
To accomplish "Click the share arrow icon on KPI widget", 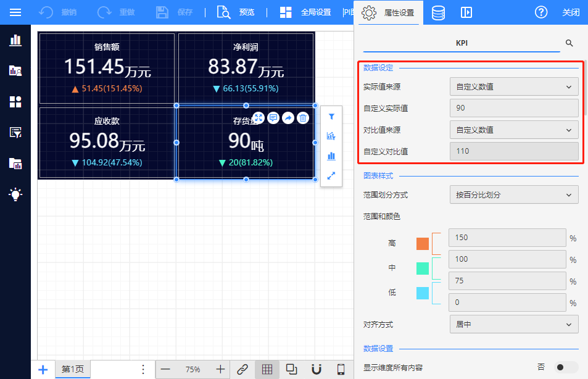I will [288, 118].
